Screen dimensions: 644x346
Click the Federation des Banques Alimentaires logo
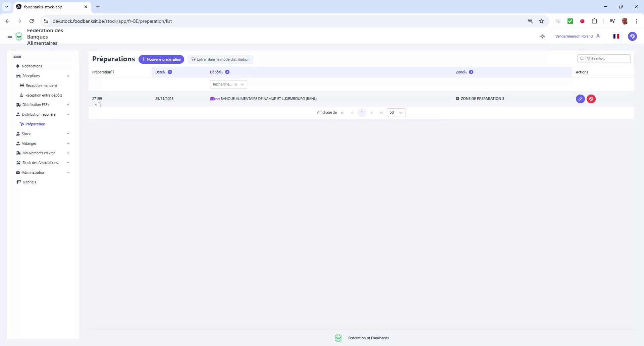coord(19,37)
